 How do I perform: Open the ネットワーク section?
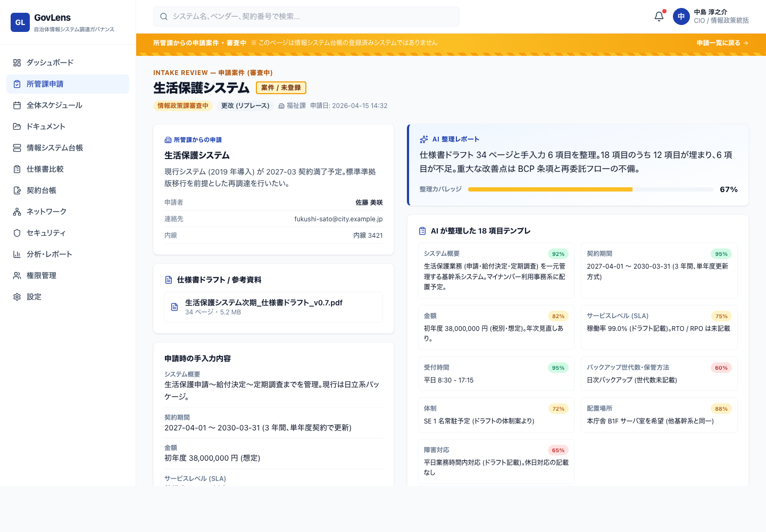(x=47, y=211)
